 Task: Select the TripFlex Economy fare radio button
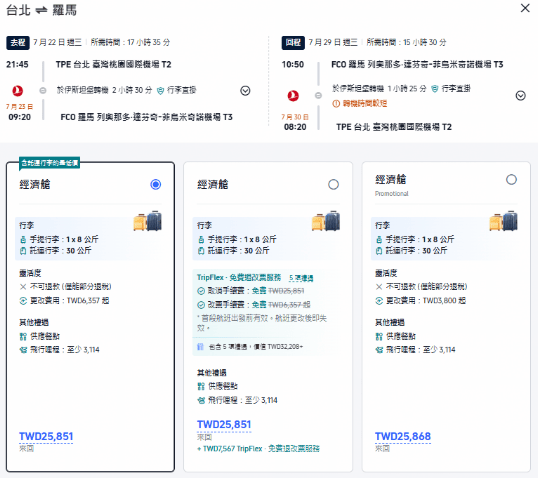[333, 184]
